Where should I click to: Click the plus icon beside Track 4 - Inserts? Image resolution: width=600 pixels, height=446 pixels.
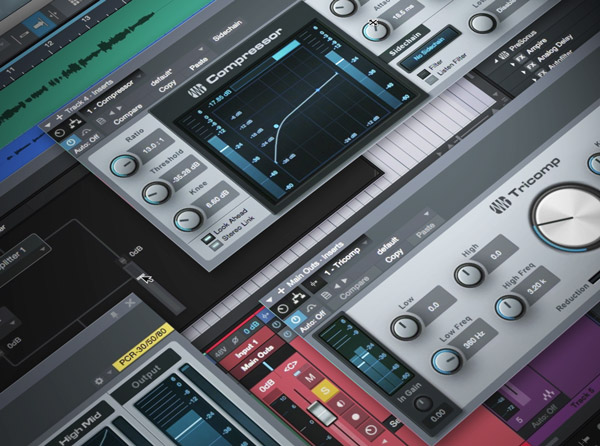point(59,117)
